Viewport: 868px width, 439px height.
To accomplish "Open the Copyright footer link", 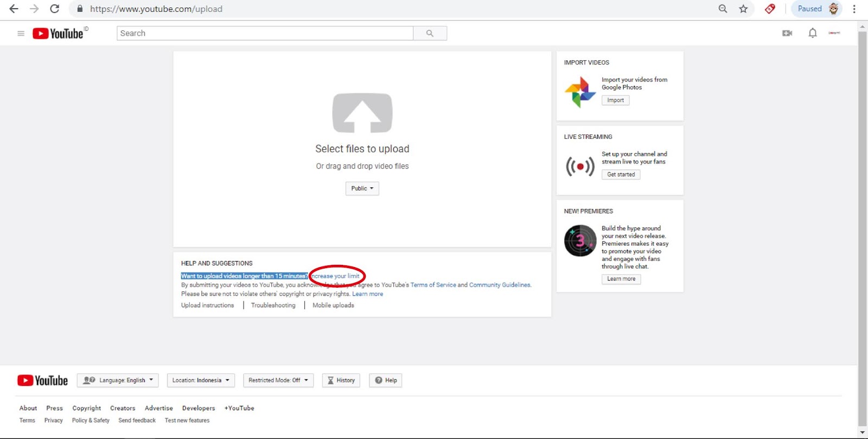I will tap(87, 408).
